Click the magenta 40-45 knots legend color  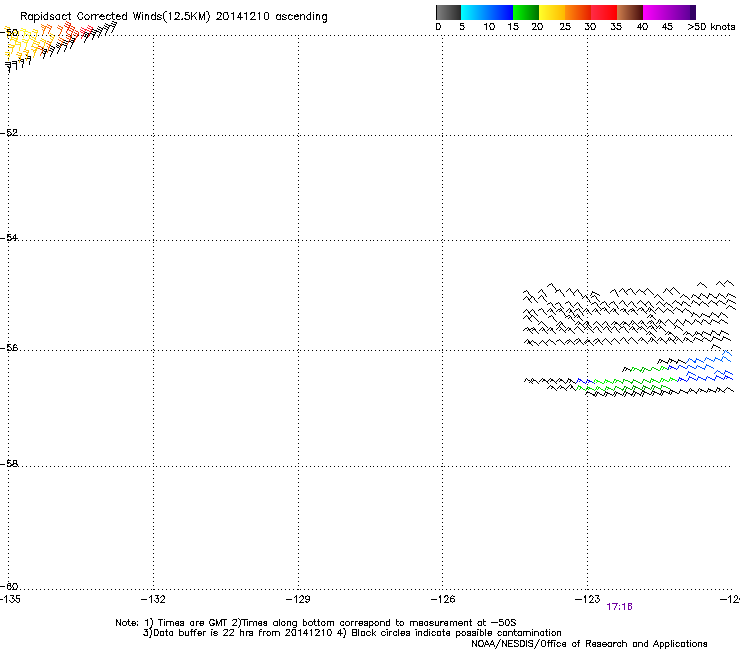[656, 12]
